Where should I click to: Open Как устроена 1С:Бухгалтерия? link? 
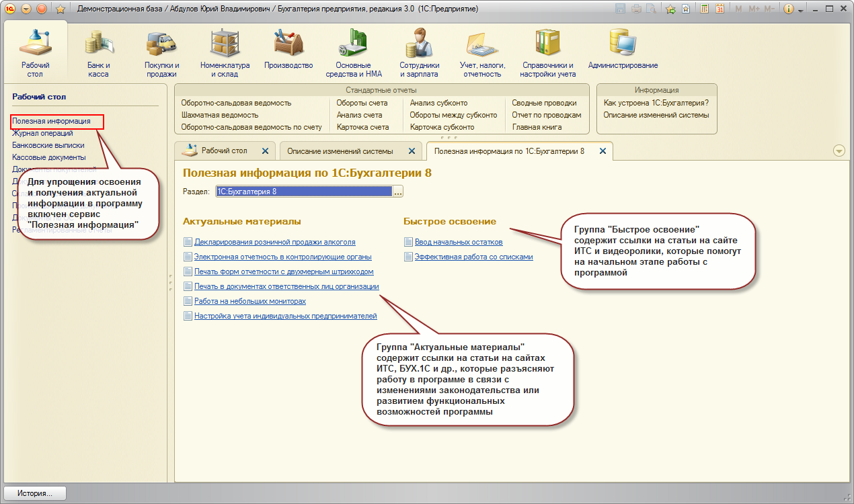pyautogui.click(x=656, y=103)
